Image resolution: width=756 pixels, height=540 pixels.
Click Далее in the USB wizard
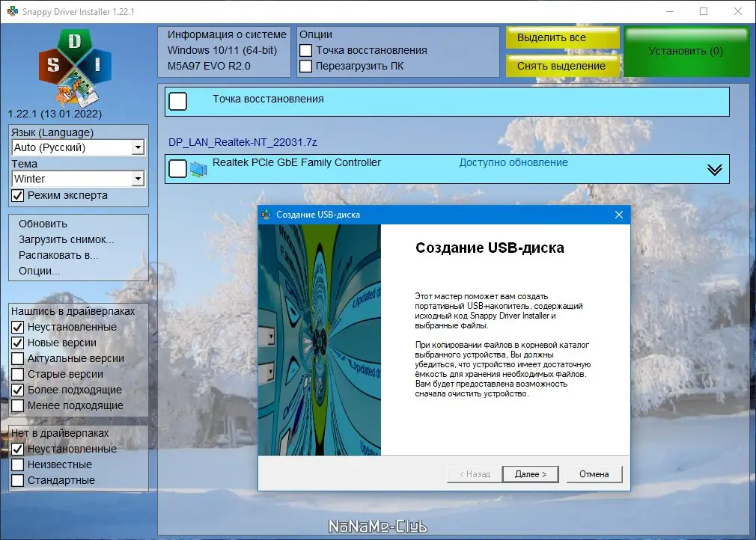coord(530,473)
